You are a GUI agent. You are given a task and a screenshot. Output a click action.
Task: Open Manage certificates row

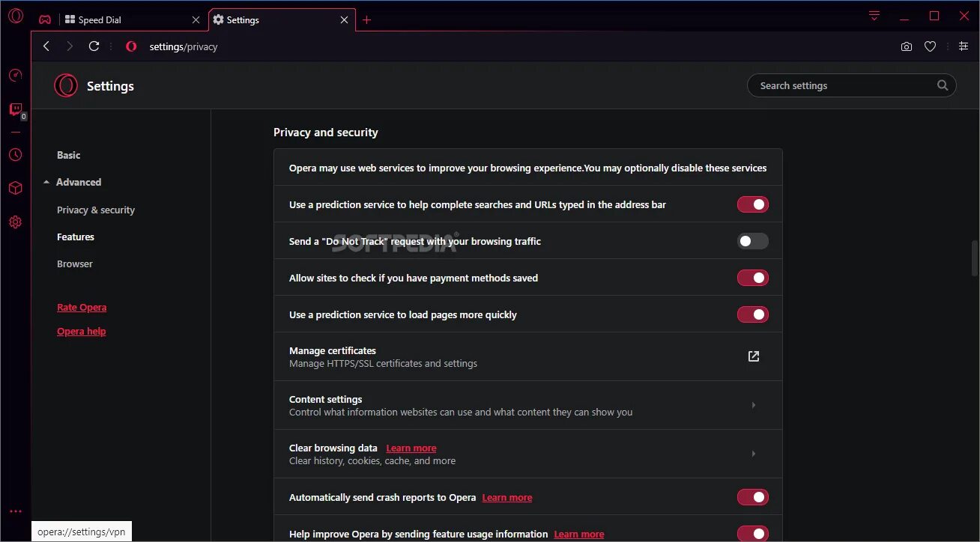tap(528, 356)
